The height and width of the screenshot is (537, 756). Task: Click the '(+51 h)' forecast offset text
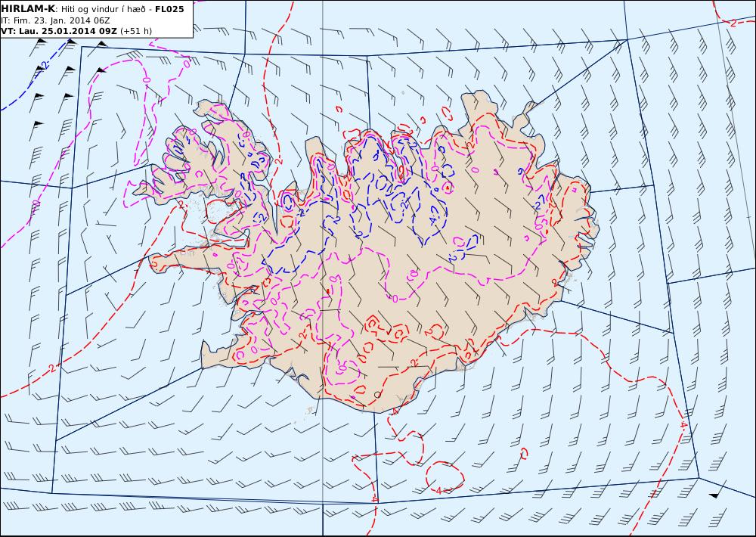pyautogui.click(x=136, y=31)
